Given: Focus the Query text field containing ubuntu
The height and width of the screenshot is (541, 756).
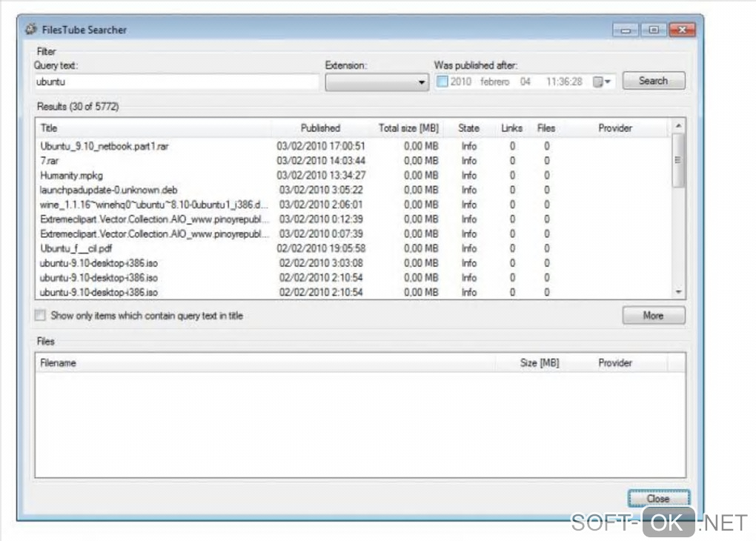Looking at the screenshot, I should click(176, 82).
